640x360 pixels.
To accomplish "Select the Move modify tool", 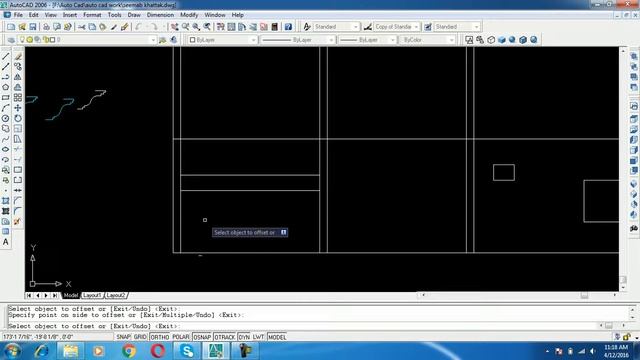I will click(x=18, y=108).
